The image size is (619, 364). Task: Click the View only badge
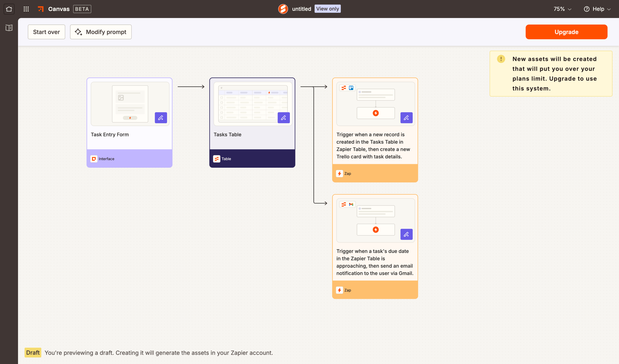(328, 9)
